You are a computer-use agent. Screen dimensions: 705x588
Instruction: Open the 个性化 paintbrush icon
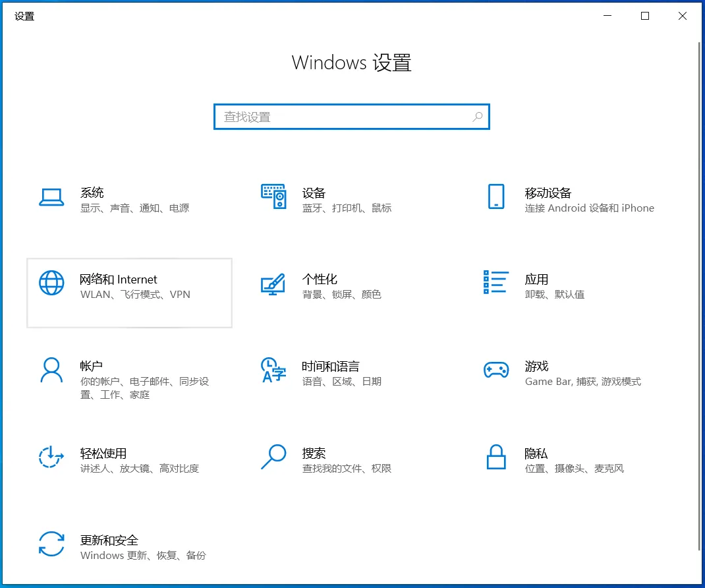point(273,284)
